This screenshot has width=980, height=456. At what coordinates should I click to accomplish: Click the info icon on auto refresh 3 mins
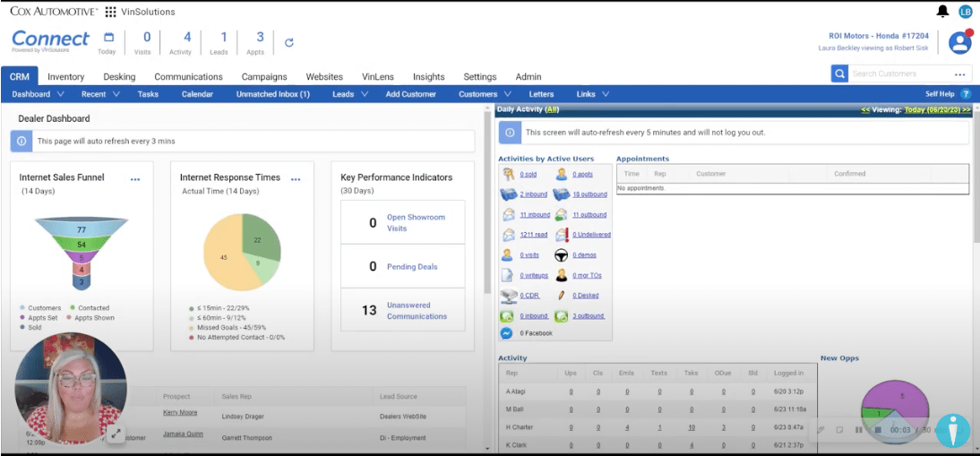21,142
